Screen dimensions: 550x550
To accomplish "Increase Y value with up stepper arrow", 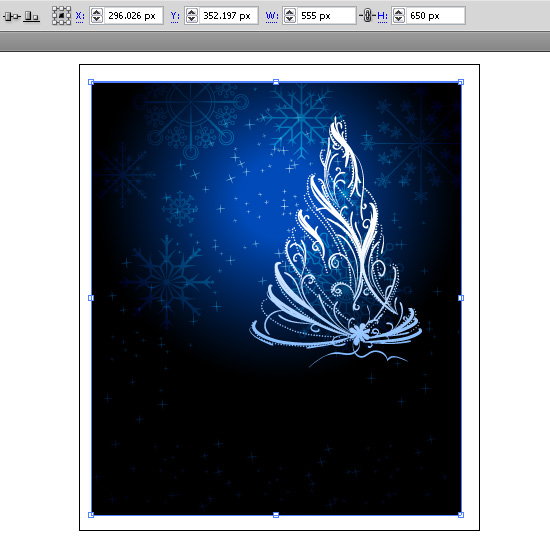I will 192,12.
